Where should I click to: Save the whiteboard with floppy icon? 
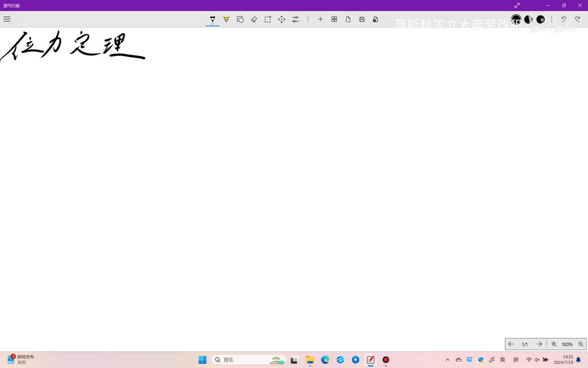(x=362, y=19)
